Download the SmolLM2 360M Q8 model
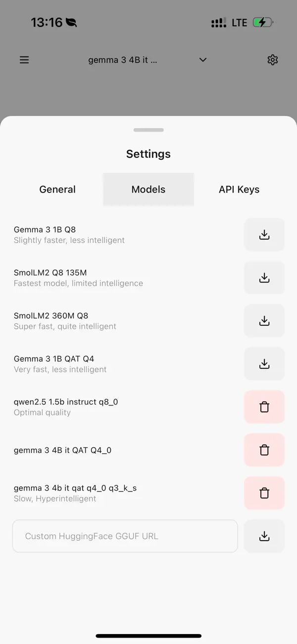This screenshot has width=297, height=644. coord(264,321)
